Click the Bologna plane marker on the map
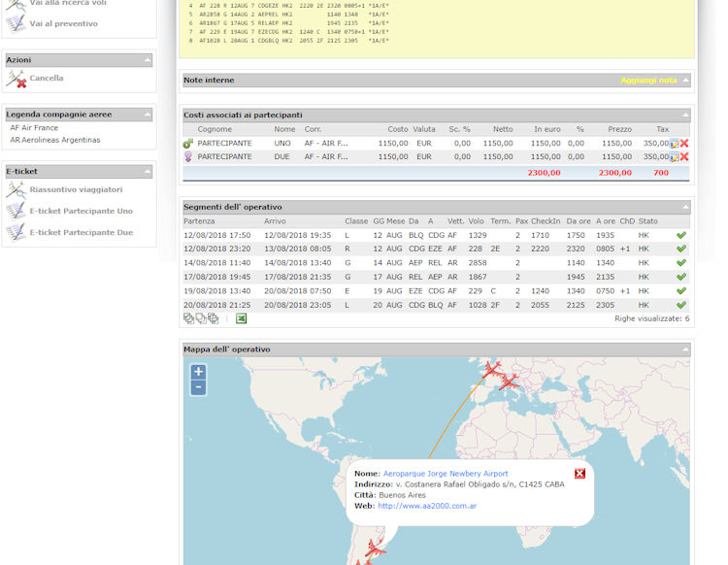The width and height of the screenshot is (728, 565). [x=509, y=382]
